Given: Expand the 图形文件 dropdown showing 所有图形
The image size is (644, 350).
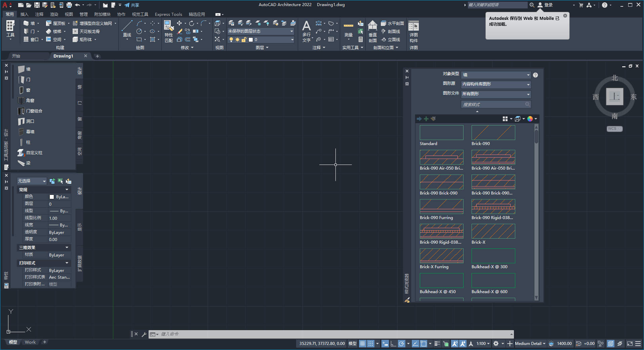Looking at the screenshot, I should pyautogui.click(x=496, y=94).
